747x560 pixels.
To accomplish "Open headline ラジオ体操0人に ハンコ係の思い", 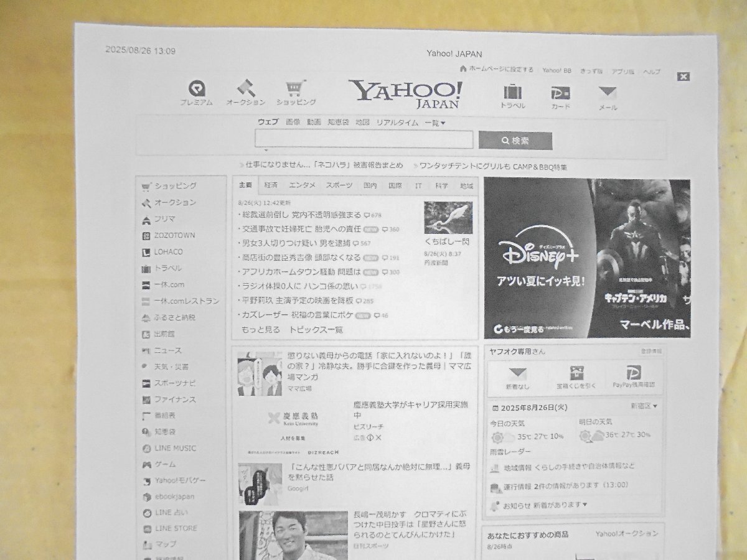I will [x=300, y=286].
